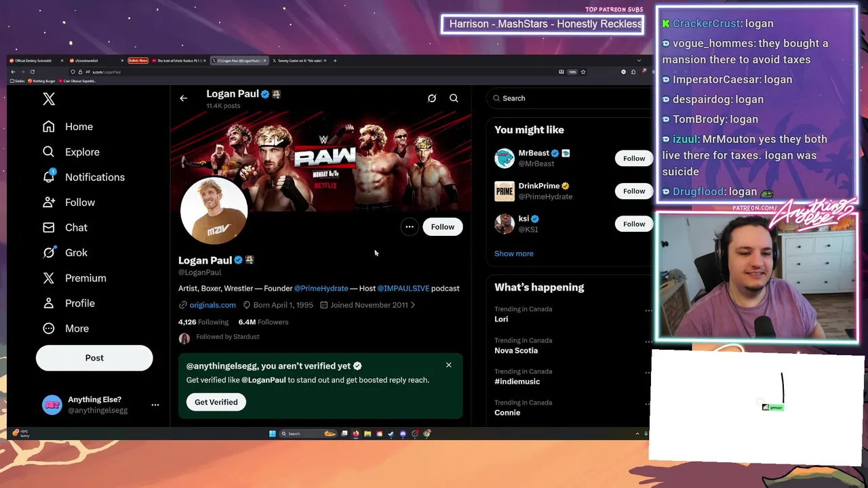This screenshot has width=868, height=488.
Task: Open ksi's avatar
Action: 505,224
